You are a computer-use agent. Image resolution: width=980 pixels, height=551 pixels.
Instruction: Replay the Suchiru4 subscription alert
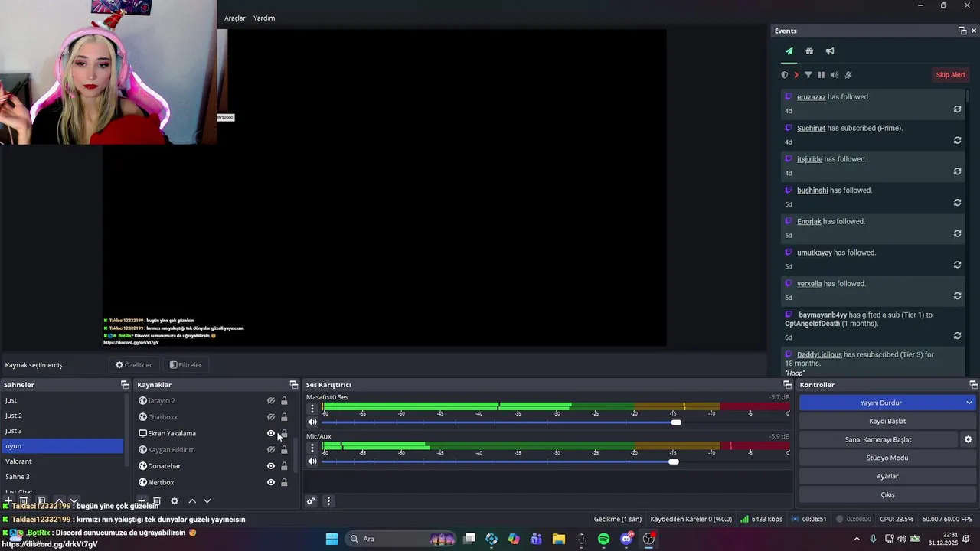(957, 140)
